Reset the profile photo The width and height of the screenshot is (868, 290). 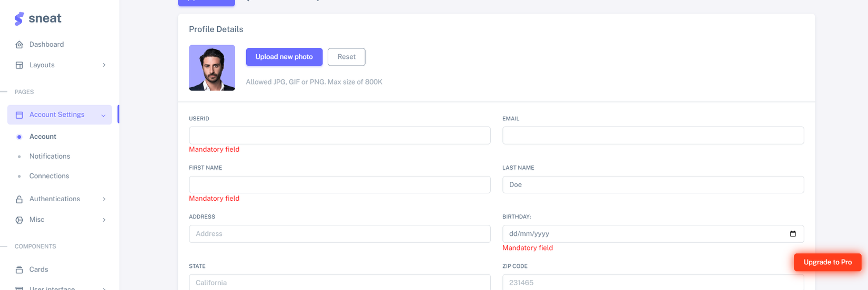[x=346, y=57]
